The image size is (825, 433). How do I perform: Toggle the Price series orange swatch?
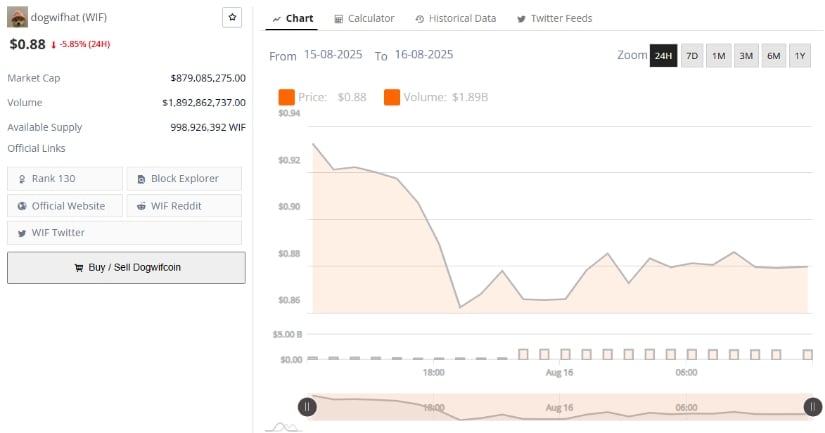point(286,97)
